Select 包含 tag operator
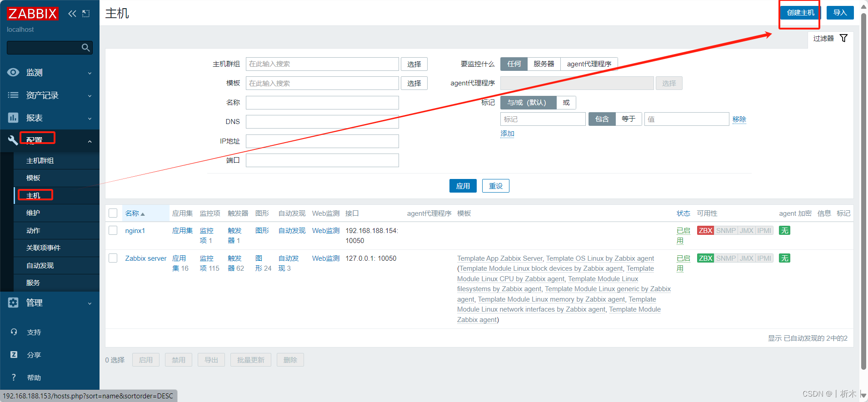The height and width of the screenshot is (402, 868). [x=602, y=119]
